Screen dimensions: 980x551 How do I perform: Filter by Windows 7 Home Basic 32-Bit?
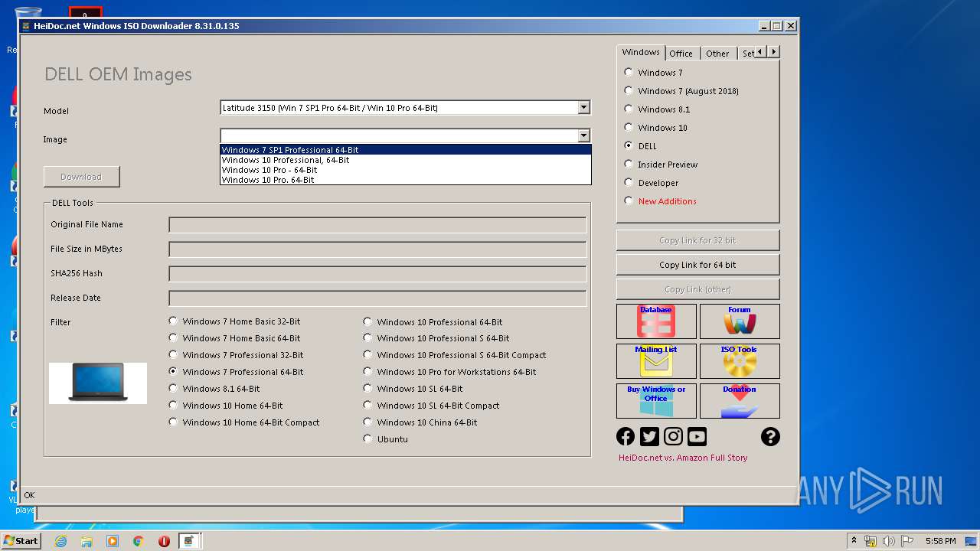point(174,321)
